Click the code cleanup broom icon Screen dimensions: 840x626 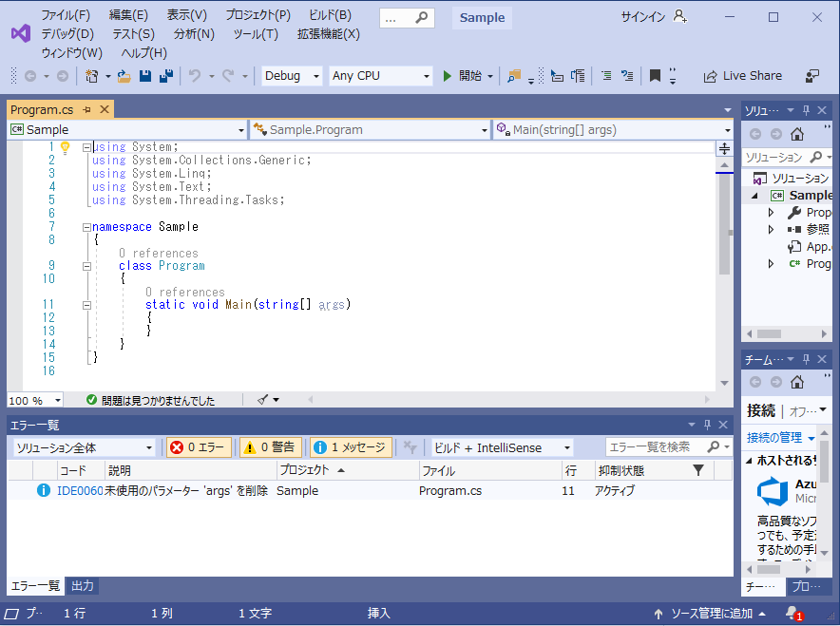click(262, 400)
